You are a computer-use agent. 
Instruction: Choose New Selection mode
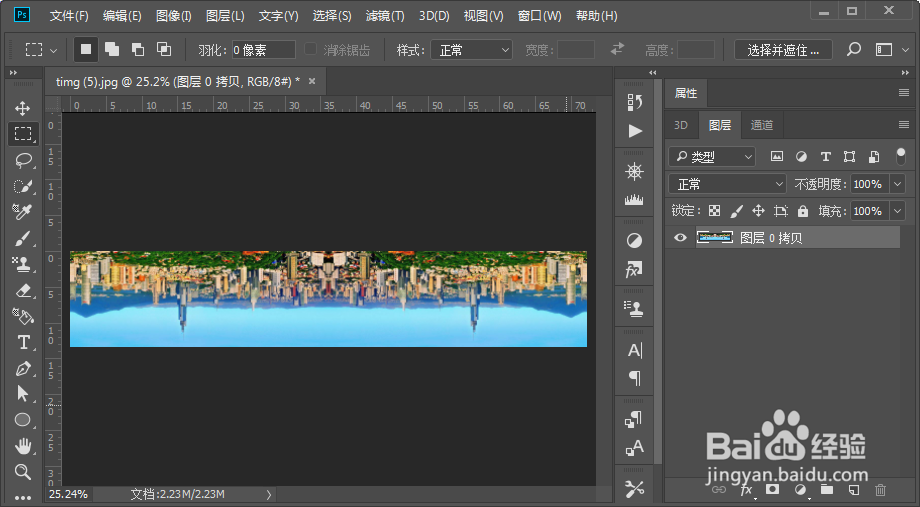(86, 50)
